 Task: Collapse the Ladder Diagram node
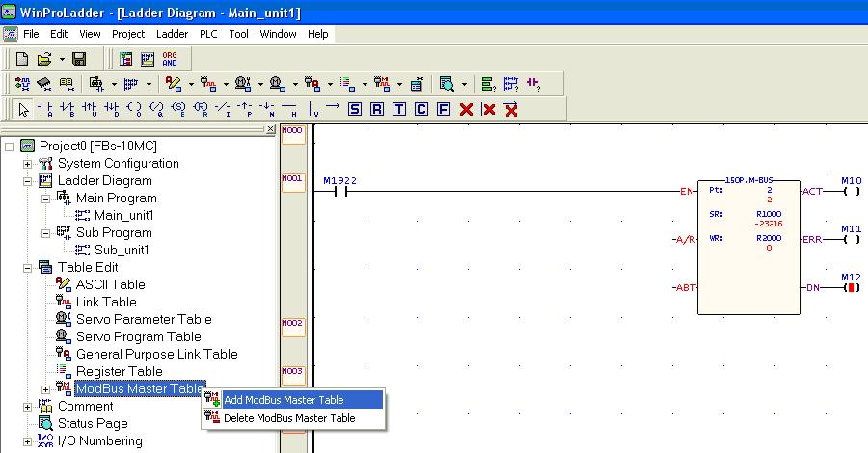(27, 181)
